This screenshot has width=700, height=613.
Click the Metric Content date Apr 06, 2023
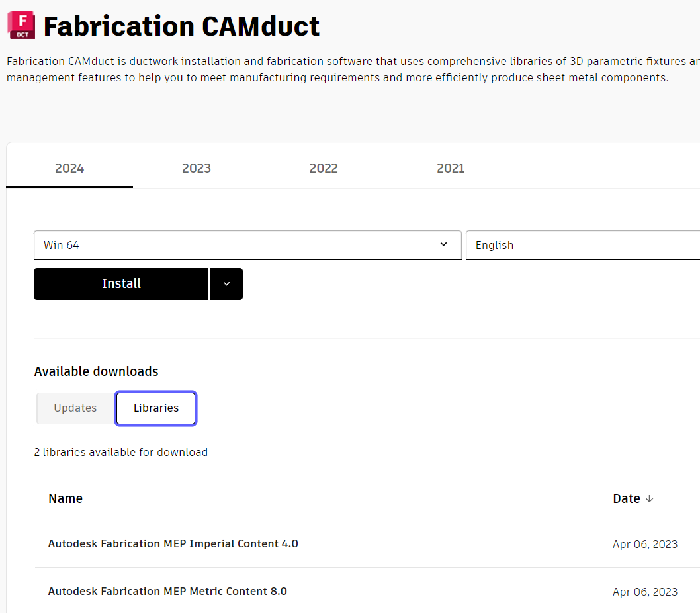[x=645, y=592]
